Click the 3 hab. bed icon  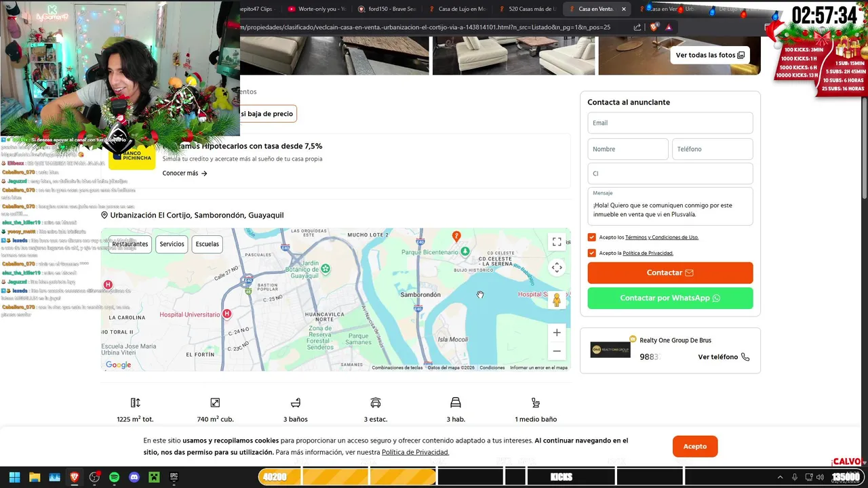click(x=456, y=403)
